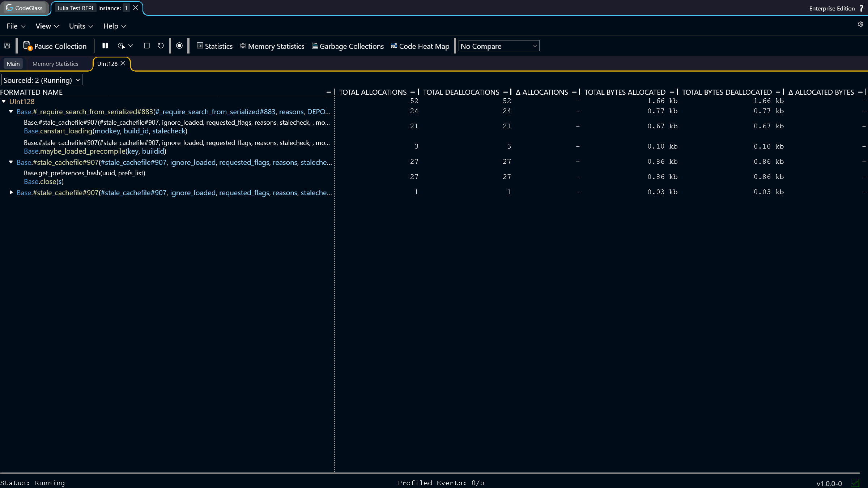The height and width of the screenshot is (488, 868).
Task: Open the settings gear icon
Action: 861,24
